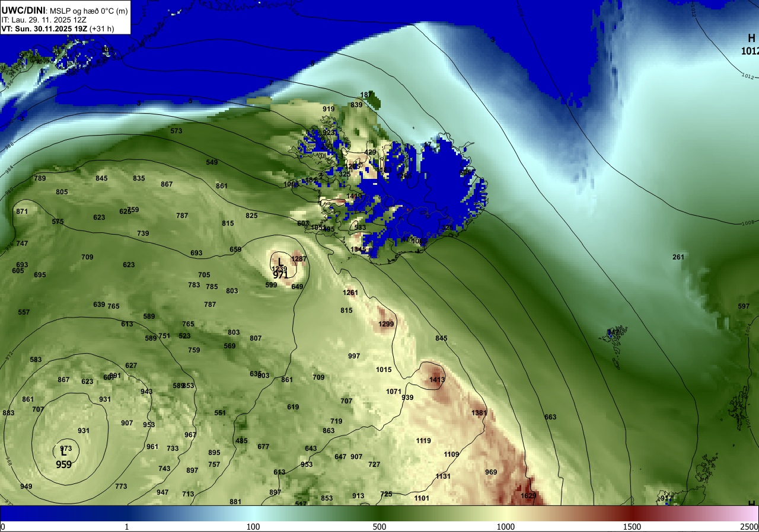The height and width of the screenshot is (532, 759).
Task: Click the 881 height value
Action: point(235,502)
